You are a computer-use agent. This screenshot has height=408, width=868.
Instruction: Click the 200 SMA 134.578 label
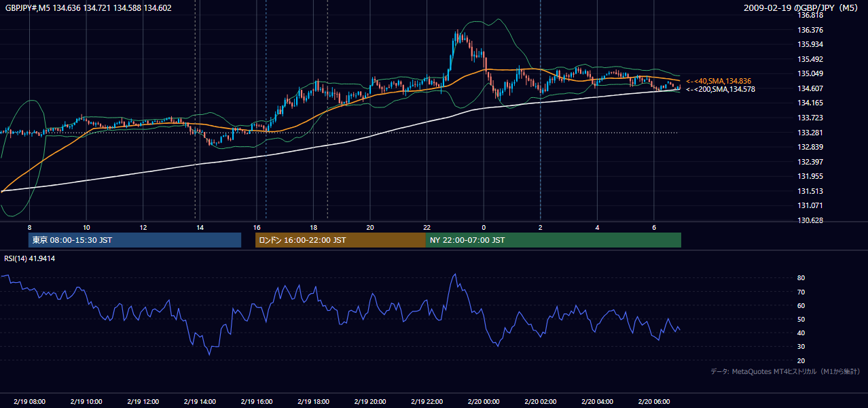720,89
